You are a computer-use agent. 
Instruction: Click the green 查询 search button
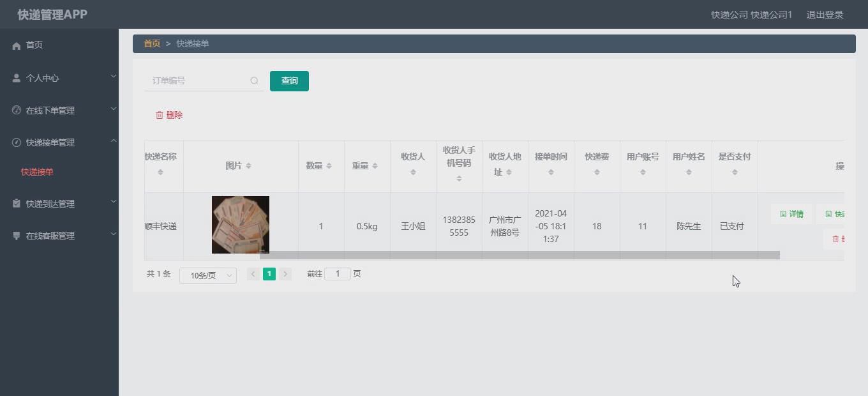[x=289, y=80]
